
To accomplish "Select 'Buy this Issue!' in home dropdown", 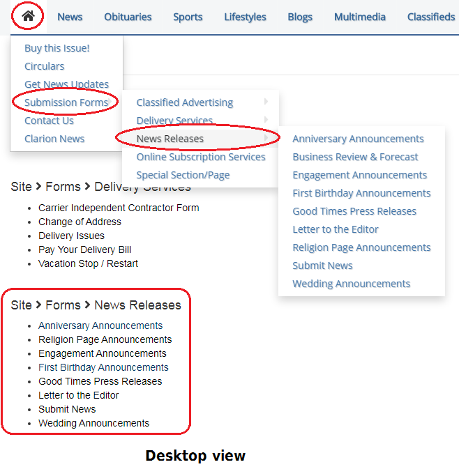I will (x=57, y=48).
